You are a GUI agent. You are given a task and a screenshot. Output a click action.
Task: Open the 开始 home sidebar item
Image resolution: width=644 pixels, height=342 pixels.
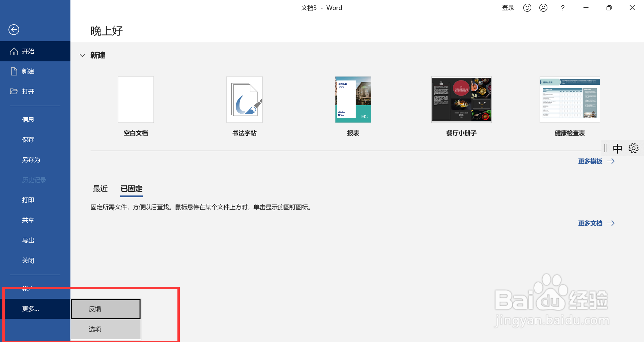(35, 51)
